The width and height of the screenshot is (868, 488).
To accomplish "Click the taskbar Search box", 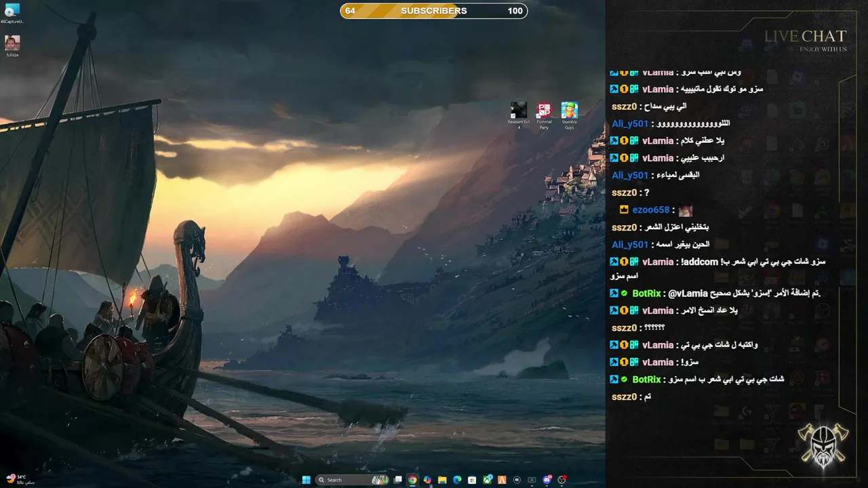I will 353,480.
